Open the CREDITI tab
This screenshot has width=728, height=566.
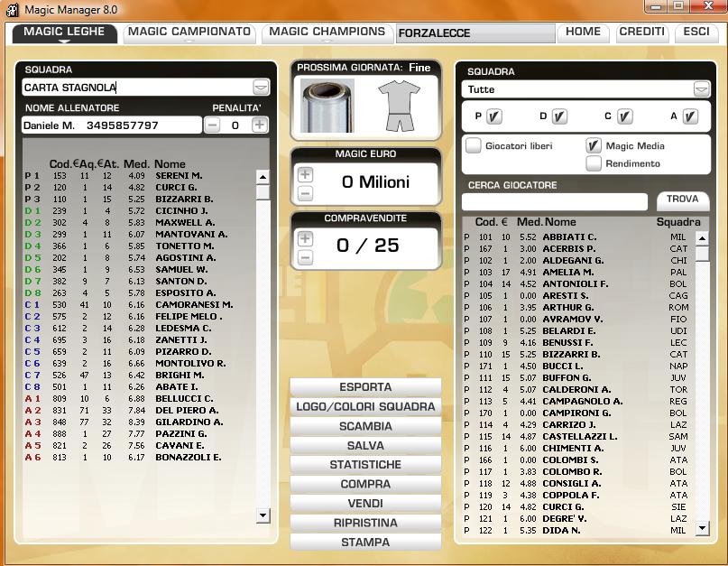642,32
